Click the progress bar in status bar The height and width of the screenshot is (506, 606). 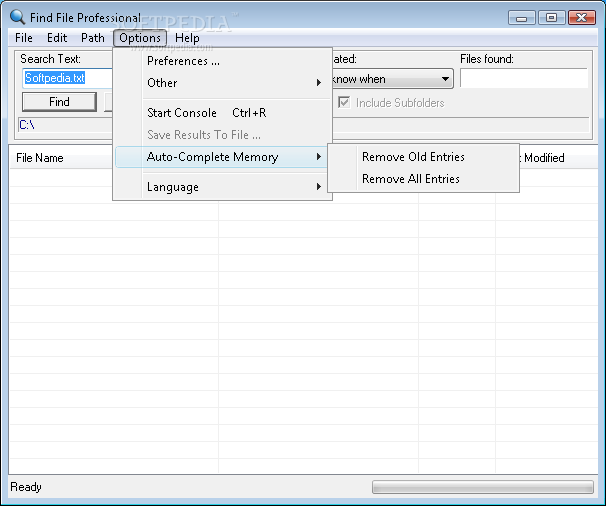(483, 487)
